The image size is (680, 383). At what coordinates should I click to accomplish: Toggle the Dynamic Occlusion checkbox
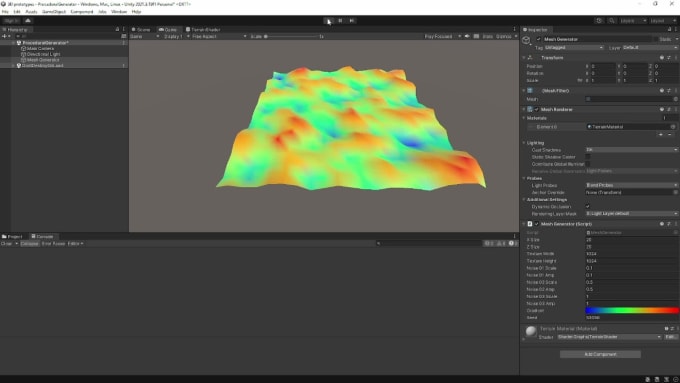click(588, 206)
